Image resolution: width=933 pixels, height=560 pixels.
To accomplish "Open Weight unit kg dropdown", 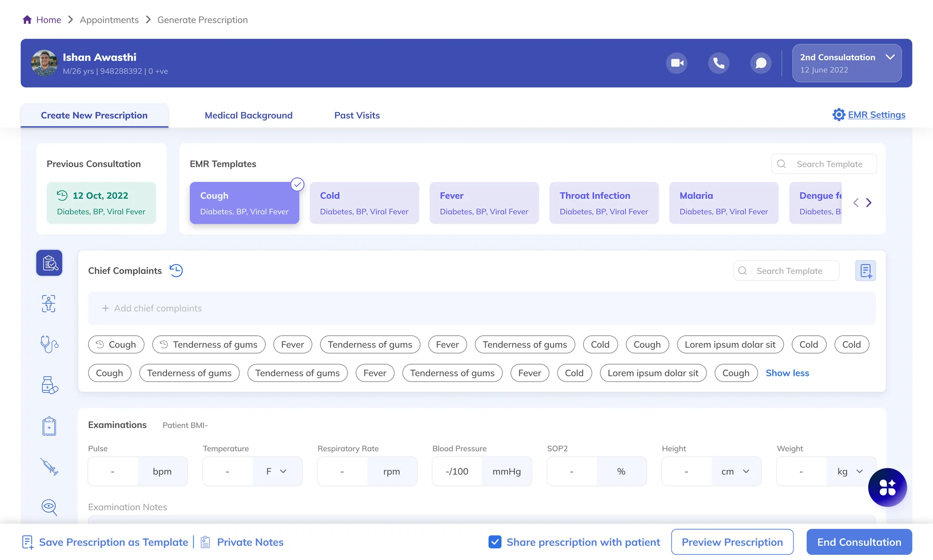I will tap(851, 471).
